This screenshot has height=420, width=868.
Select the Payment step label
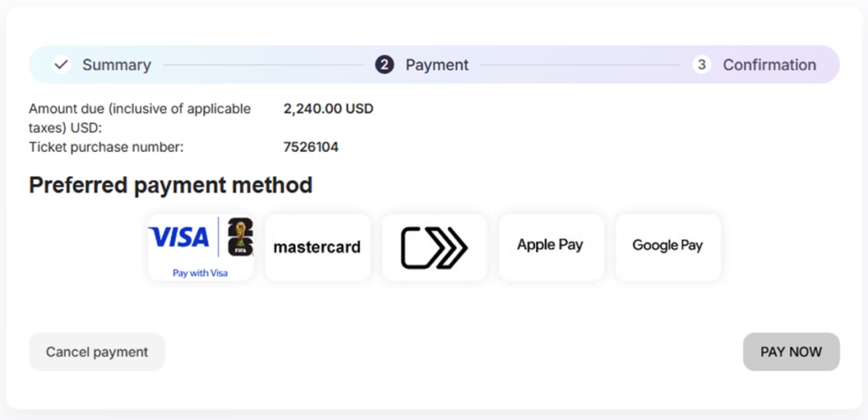point(437,65)
